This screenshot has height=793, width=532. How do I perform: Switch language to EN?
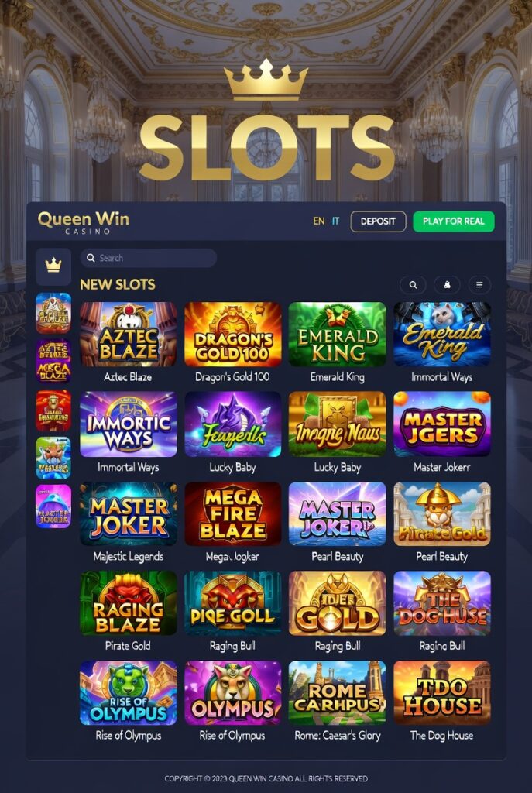tap(318, 221)
